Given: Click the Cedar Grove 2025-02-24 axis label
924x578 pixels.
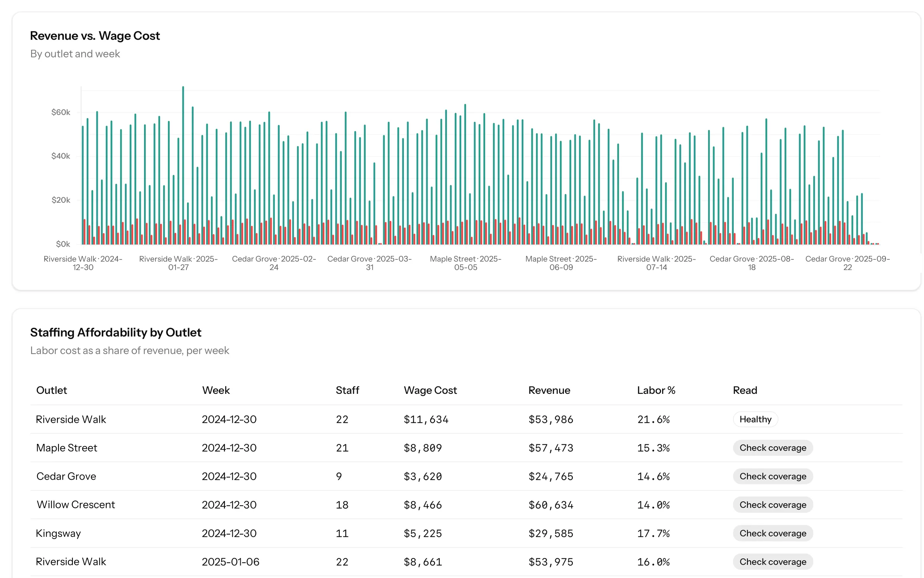Looking at the screenshot, I should (274, 263).
